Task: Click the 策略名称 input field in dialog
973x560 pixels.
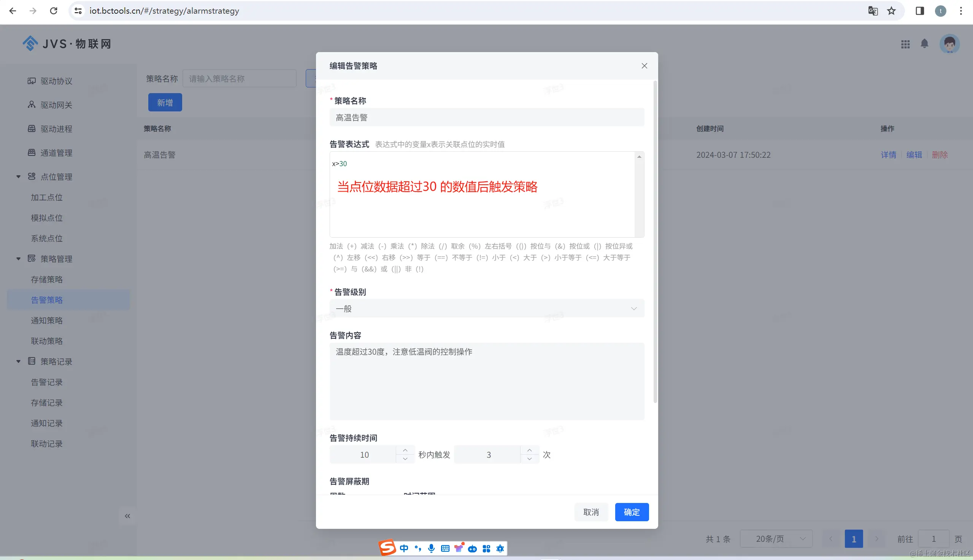Action: coord(487,117)
